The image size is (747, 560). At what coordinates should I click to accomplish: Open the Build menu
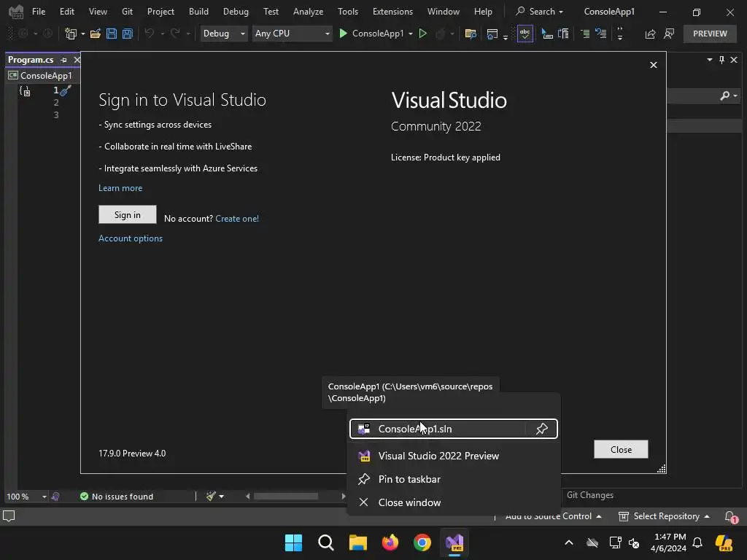(198, 12)
